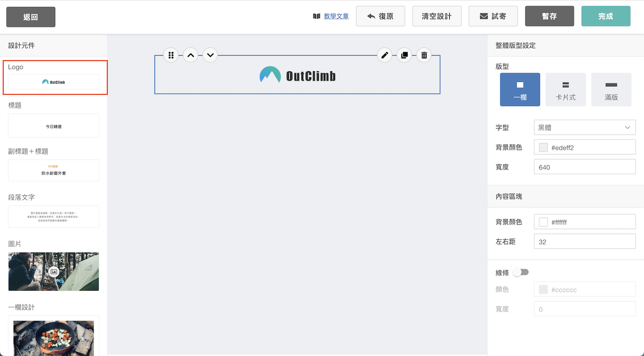Delete the logo block with the trash icon
Screen dimensions: 644x356
click(x=424, y=55)
